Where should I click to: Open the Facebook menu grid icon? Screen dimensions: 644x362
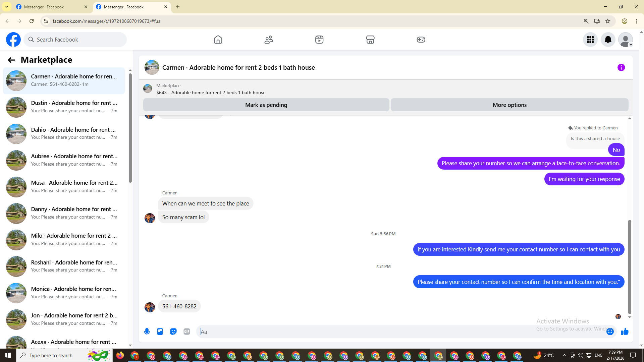[590, 40]
